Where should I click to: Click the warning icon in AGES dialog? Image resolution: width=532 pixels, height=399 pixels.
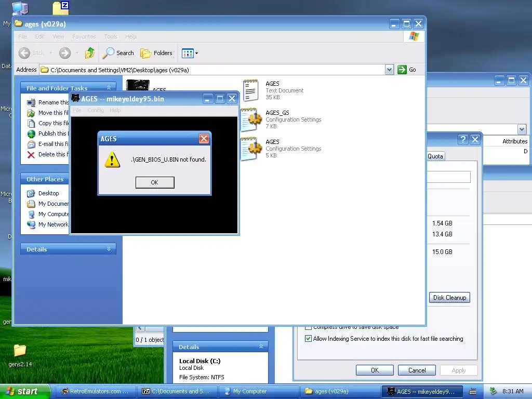point(112,159)
